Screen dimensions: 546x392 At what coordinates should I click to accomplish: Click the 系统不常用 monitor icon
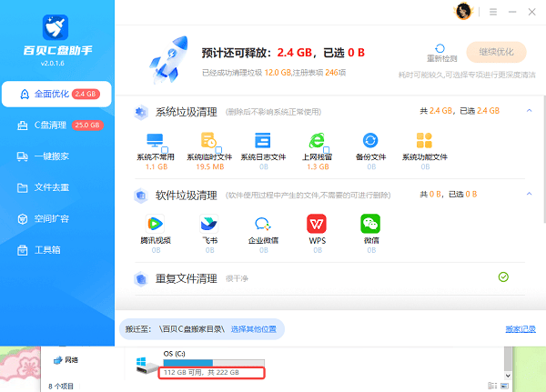click(x=154, y=140)
